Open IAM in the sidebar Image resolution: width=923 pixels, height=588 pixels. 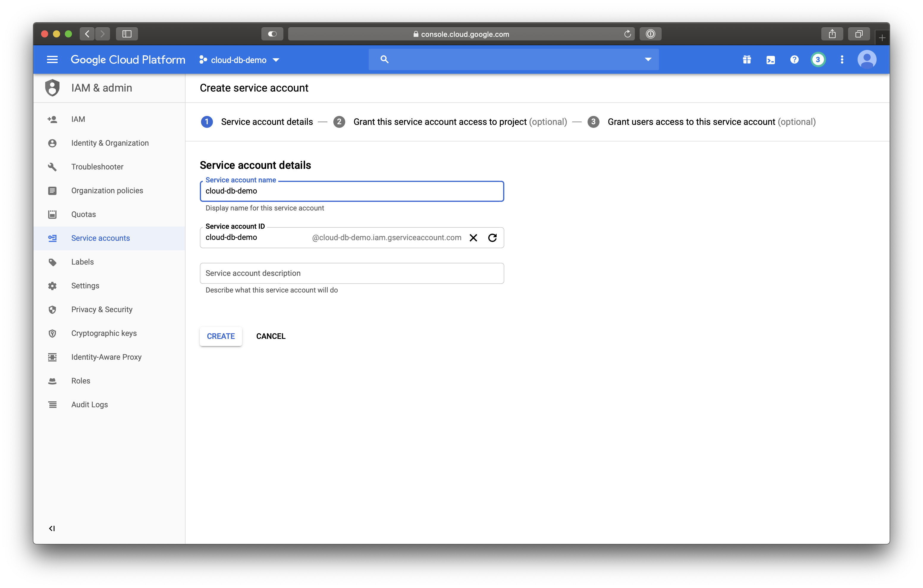coord(109,119)
